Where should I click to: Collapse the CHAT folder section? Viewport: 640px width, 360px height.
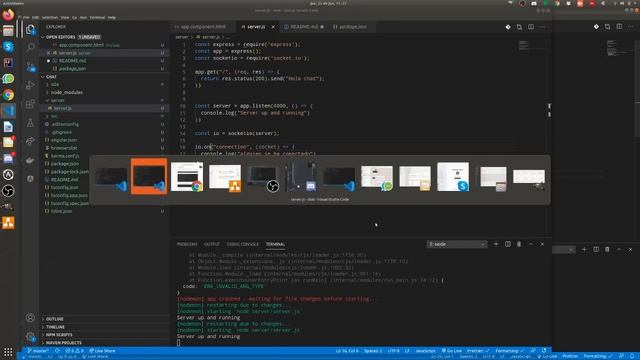51,76
